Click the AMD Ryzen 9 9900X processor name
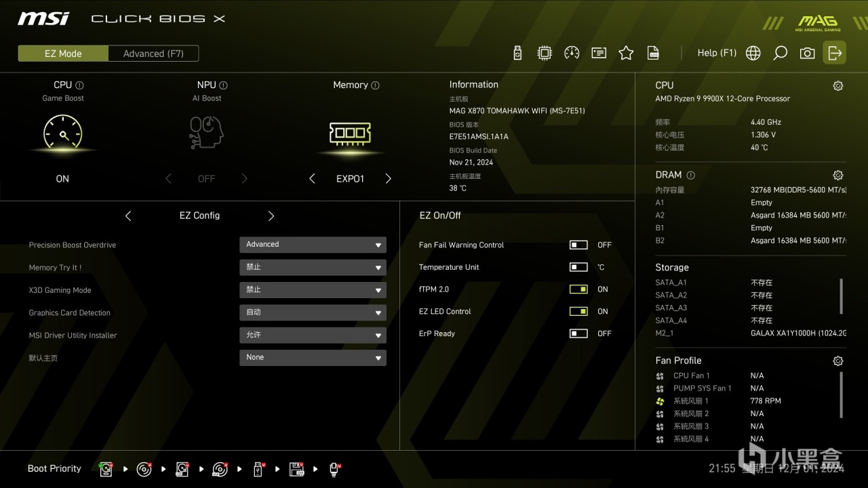868x488 pixels. coord(723,99)
